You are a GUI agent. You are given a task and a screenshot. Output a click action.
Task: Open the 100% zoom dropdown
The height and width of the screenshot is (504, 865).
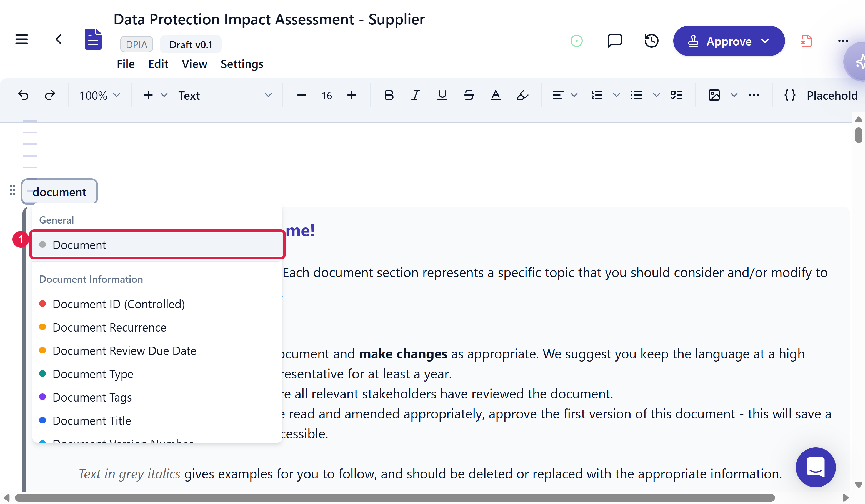tap(99, 95)
